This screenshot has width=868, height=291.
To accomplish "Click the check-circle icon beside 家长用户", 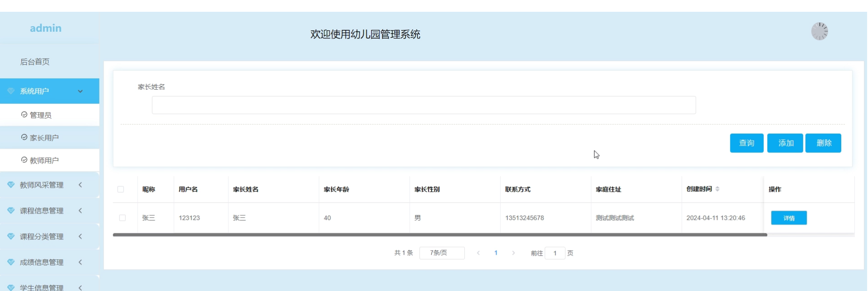I will point(24,137).
